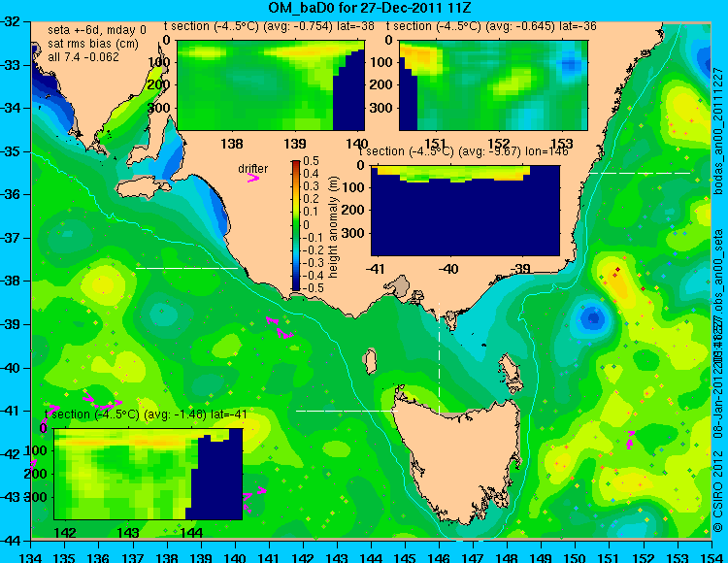Viewport: 728px width, 563px height.
Task: Click the 154 longitude axis label
Action: (x=711, y=557)
